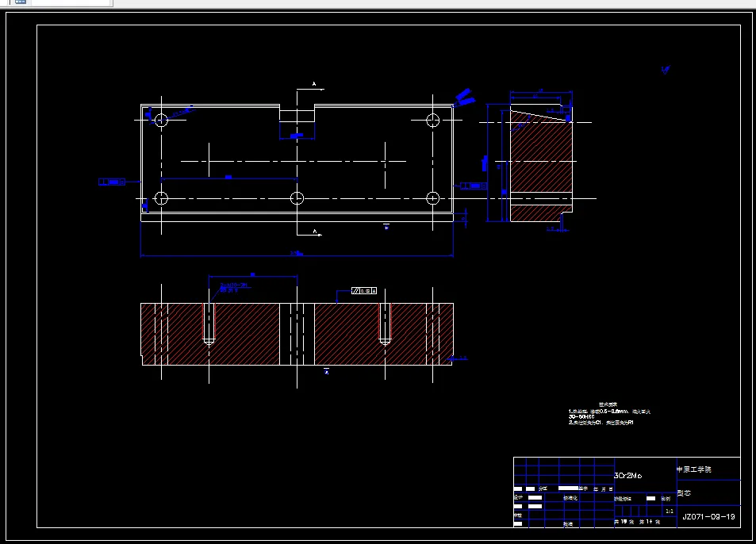Select the lower section mark A

[x=314, y=232]
